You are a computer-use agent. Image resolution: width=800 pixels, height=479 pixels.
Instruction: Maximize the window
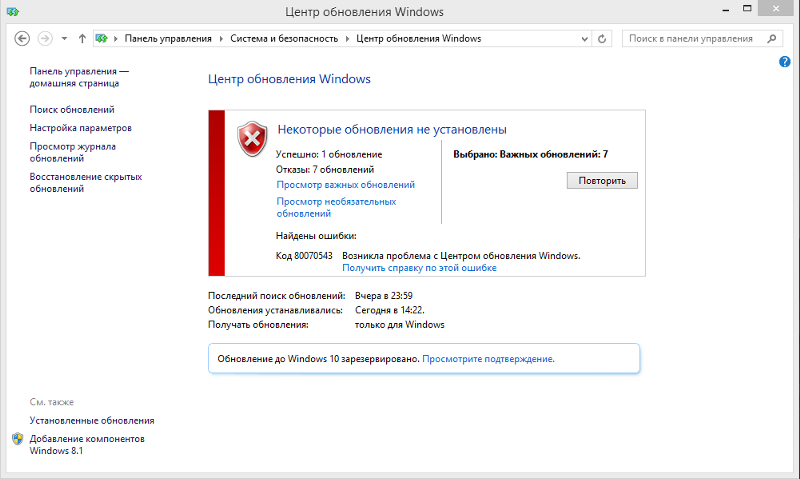point(747,8)
